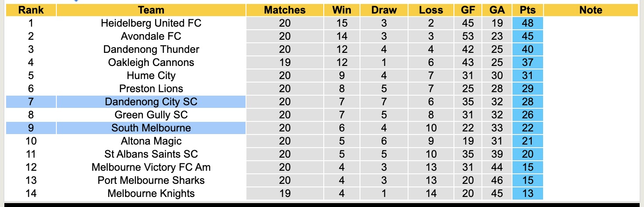Viewport: 644px width, 207px height.
Task: Click the Pts column header
Action: pyautogui.click(x=527, y=10)
